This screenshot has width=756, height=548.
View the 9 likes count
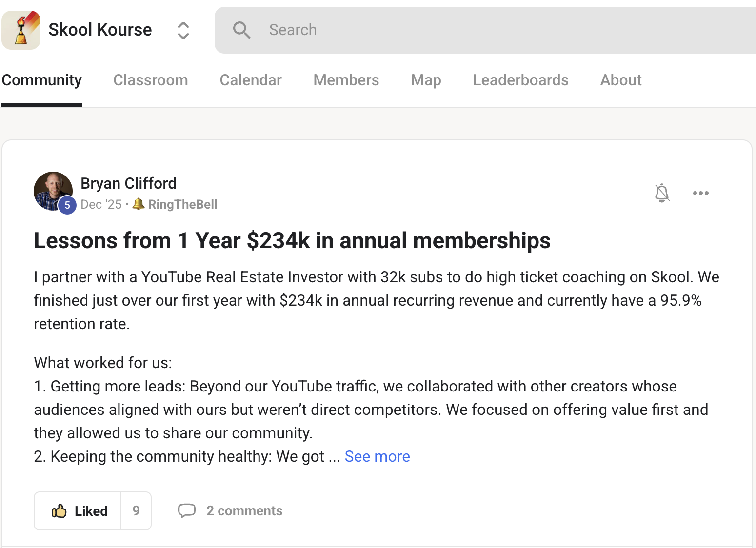click(136, 511)
